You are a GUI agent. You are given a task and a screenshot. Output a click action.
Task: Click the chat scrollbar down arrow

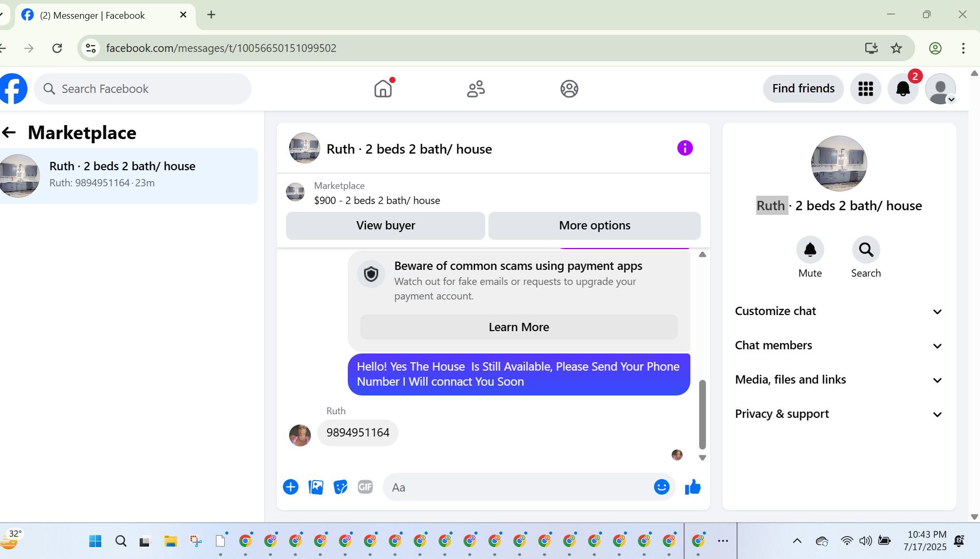[702, 458]
